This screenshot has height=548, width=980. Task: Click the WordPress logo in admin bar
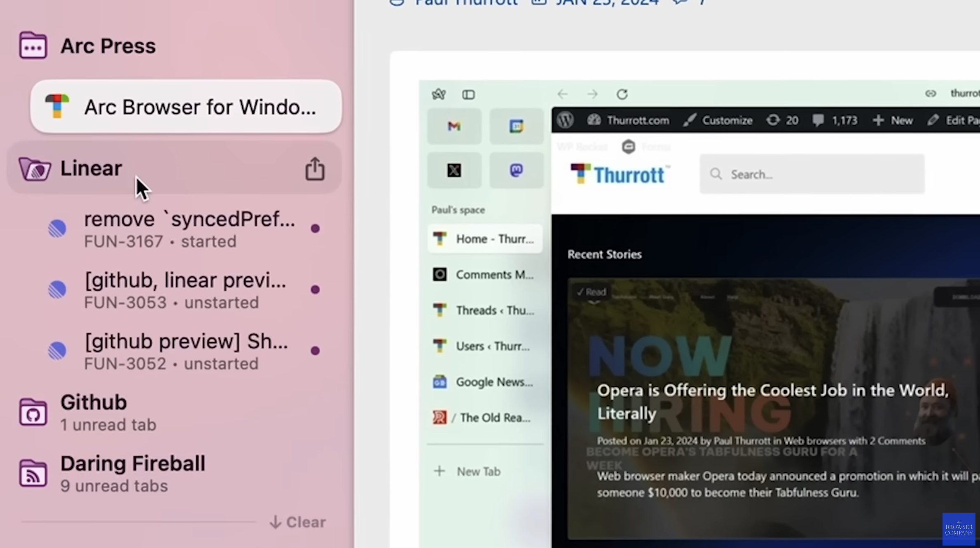pyautogui.click(x=566, y=120)
